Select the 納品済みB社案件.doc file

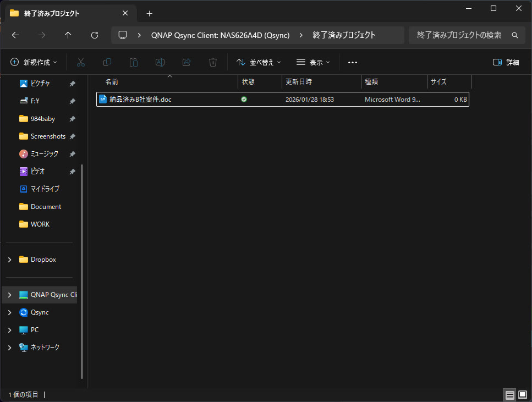click(x=140, y=100)
